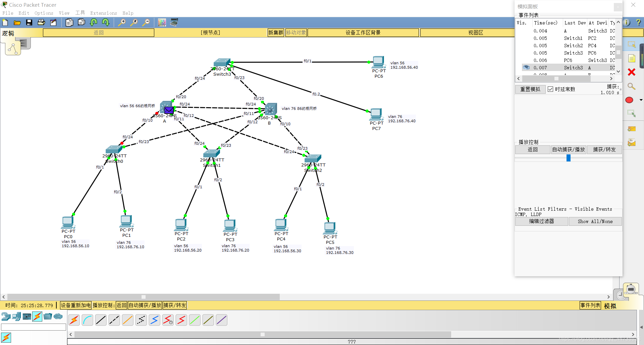Viewport: 644px width, 345px height.
Task: Select the dotted phone cable
Action: (141, 320)
